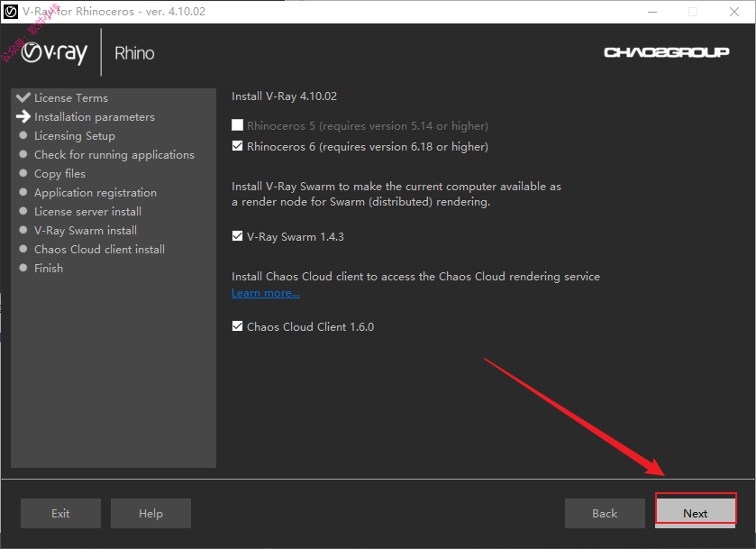The height and width of the screenshot is (549, 756).
Task: Click the Copy files step
Action: [x=59, y=174]
